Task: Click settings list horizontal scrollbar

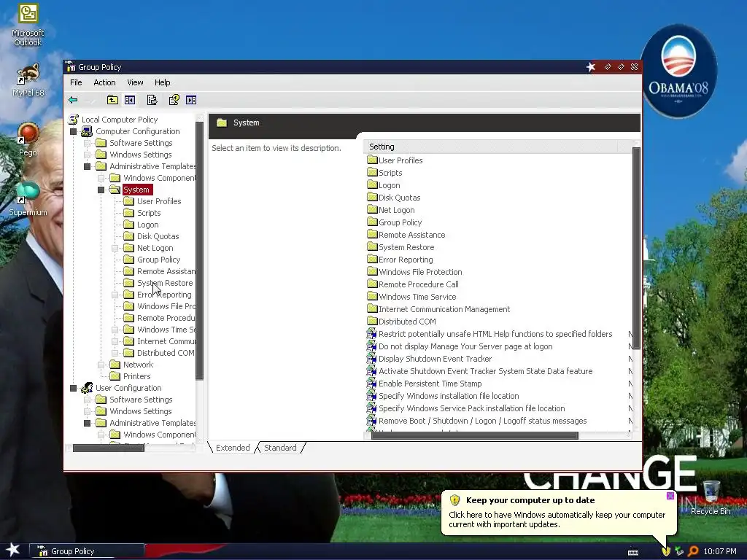Action: pyautogui.click(x=474, y=435)
